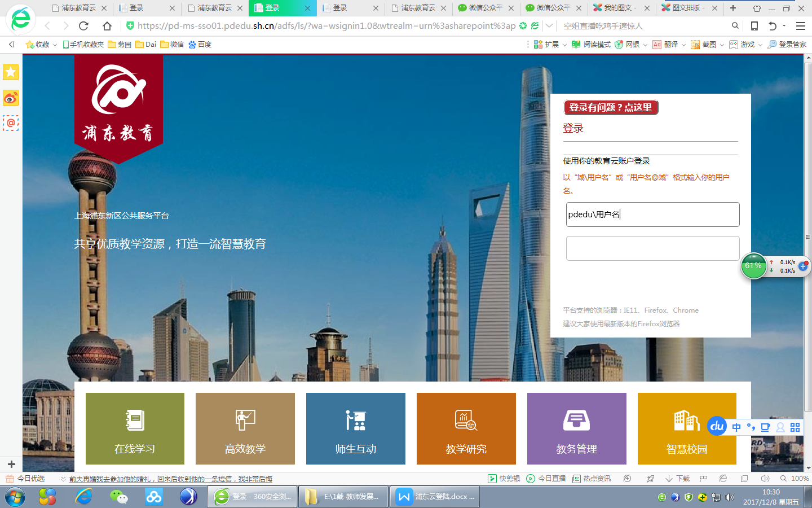Click the 智慧校园 tile
Viewport: 812px width, 508px height.
(x=686, y=428)
